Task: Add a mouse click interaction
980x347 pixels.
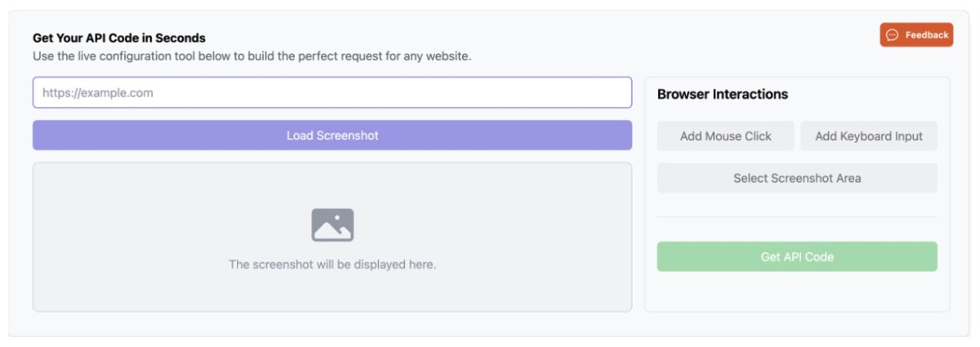Action: pos(725,136)
